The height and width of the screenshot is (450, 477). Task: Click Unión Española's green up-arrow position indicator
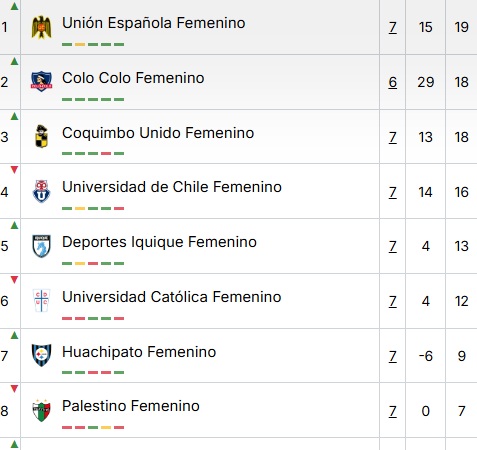[14, 6]
